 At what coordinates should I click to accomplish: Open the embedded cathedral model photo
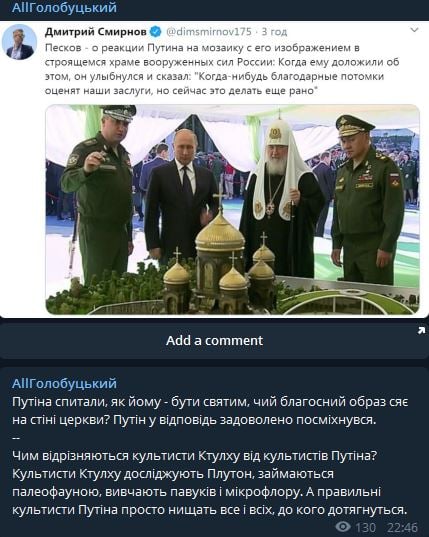click(x=232, y=210)
